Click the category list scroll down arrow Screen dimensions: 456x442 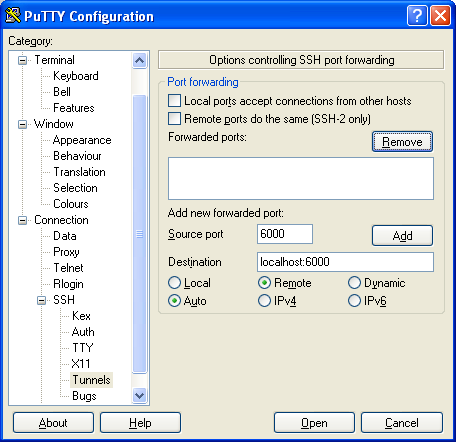pos(139,396)
